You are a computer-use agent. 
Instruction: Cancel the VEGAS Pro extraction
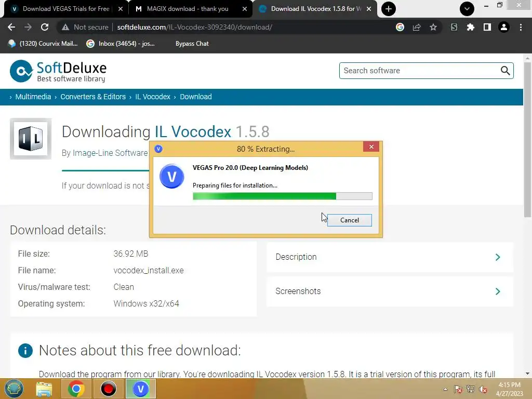point(350,220)
